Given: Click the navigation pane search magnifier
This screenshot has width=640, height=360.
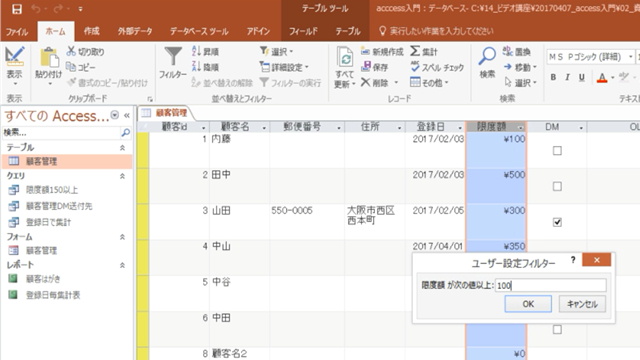Looking at the screenshot, I should click(126, 132).
